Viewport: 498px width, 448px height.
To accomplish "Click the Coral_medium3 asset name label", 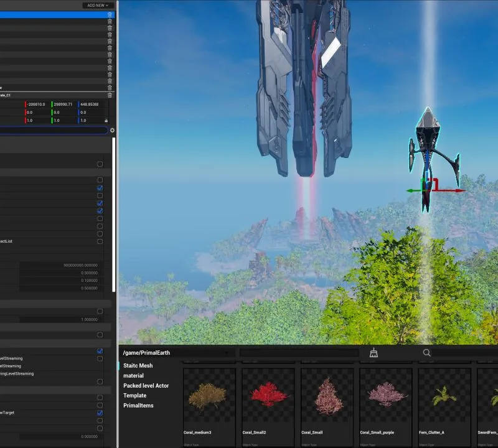I will [197, 432].
